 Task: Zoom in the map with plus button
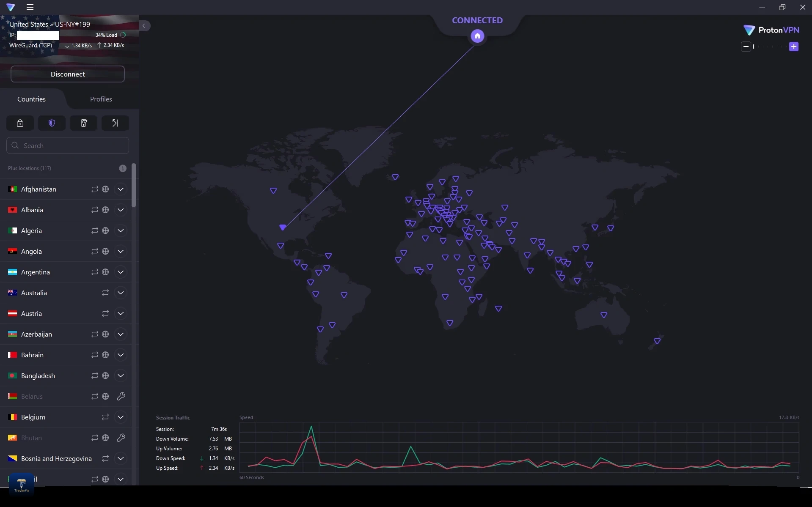click(794, 47)
